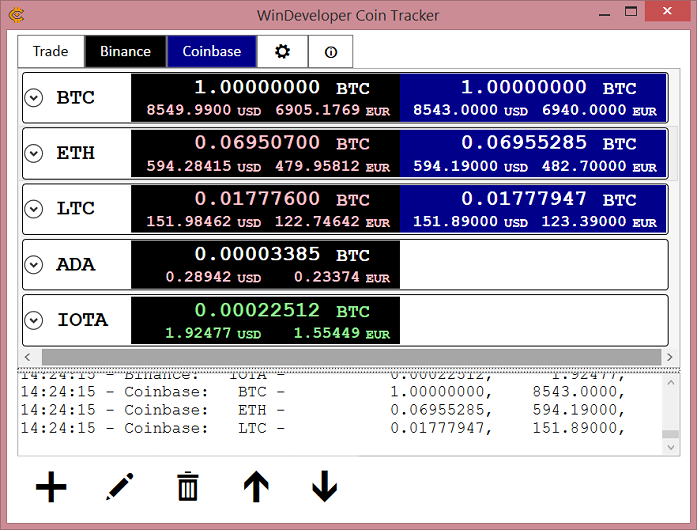Viewport: 697px width, 530px height.
Task: Select the LTC coin label
Action: (76, 209)
